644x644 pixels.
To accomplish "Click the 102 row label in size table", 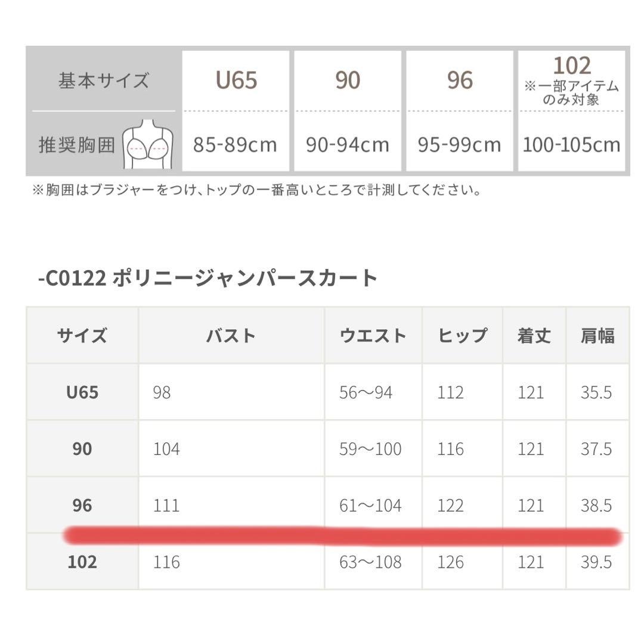I will click(x=82, y=562).
